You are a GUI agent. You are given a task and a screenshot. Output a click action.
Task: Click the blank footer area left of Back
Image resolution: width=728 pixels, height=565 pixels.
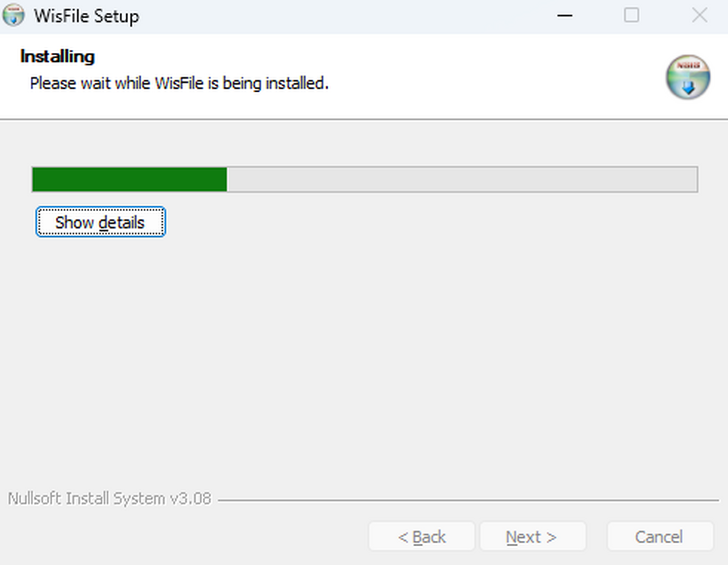pyautogui.click(x=182, y=536)
